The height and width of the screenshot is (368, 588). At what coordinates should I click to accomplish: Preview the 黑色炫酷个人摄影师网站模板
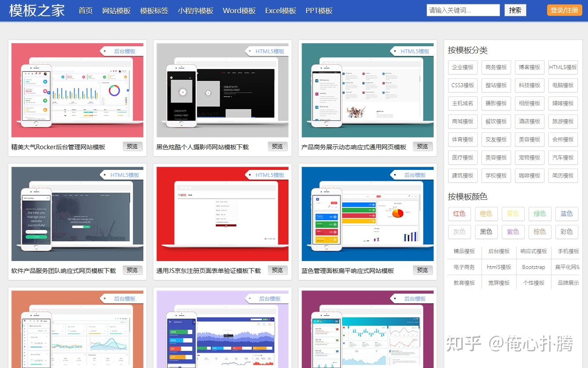278,147
